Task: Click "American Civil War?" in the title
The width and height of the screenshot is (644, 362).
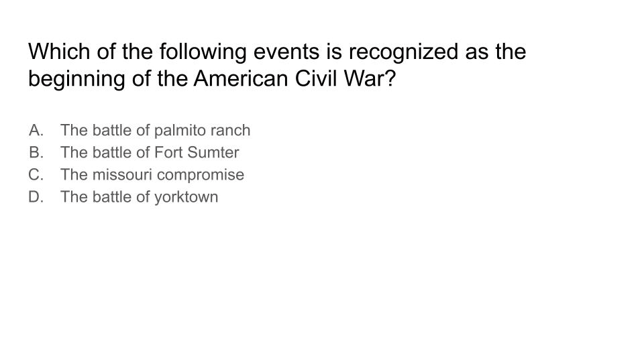Action: click(294, 78)
